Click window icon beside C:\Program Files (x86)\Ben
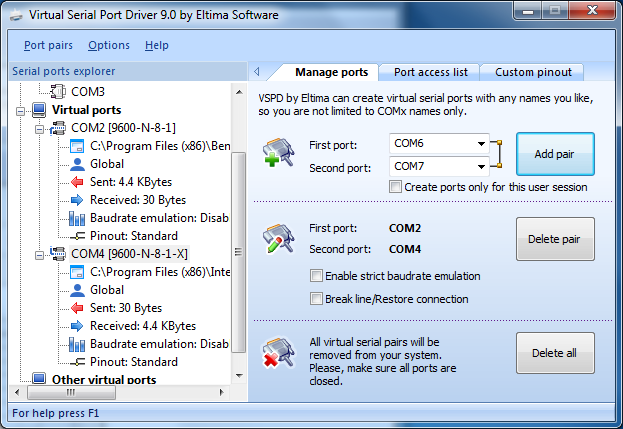The height and width of the screenshot is (429, 623). pyautogui.click(x=77, y=146)
